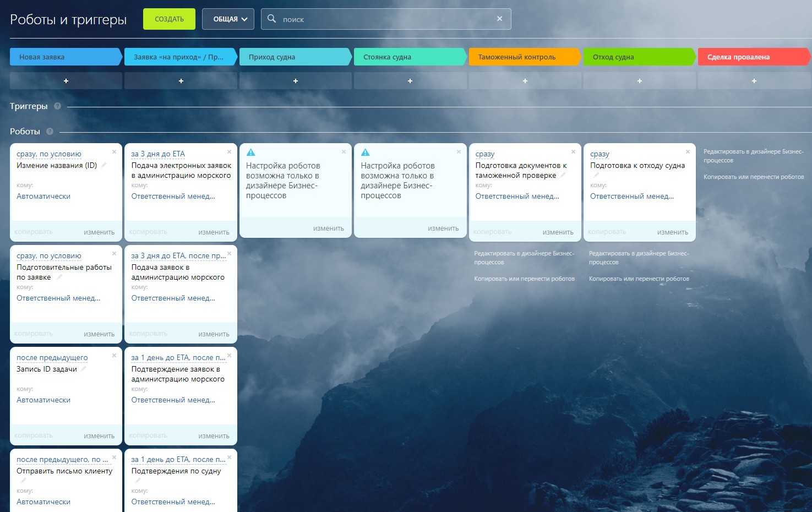Click изменить on the Приход судна warning card
The width and height of the screenshot is (812, 512).
(x=329, y=228)
